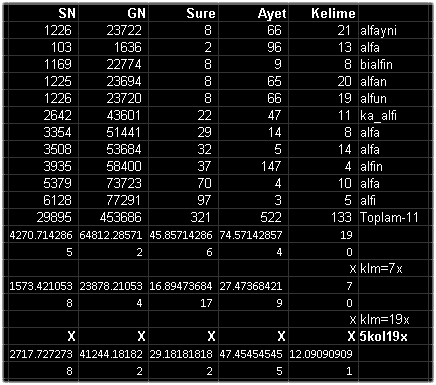The width and height of the screenshot is (436, 385).
Task: Click the Ayet column header
Action: tap(253, 13)
